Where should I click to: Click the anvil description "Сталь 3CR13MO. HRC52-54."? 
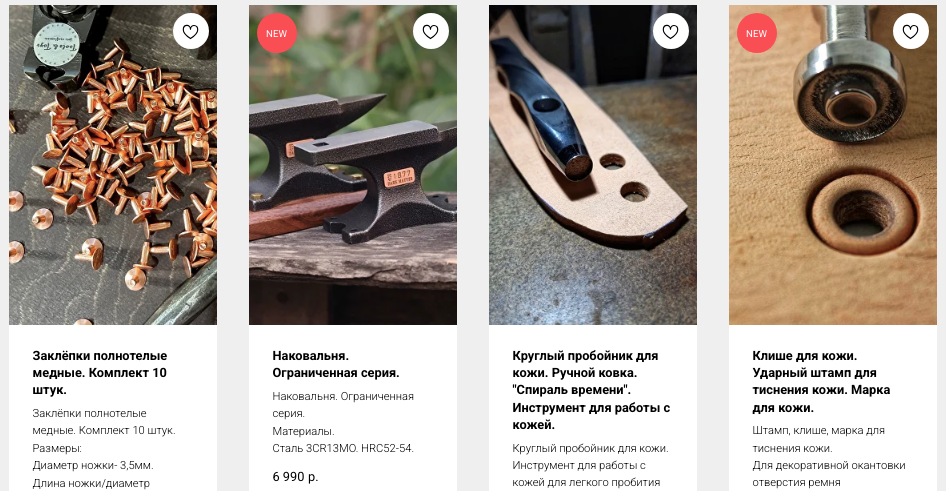(343, 448)
